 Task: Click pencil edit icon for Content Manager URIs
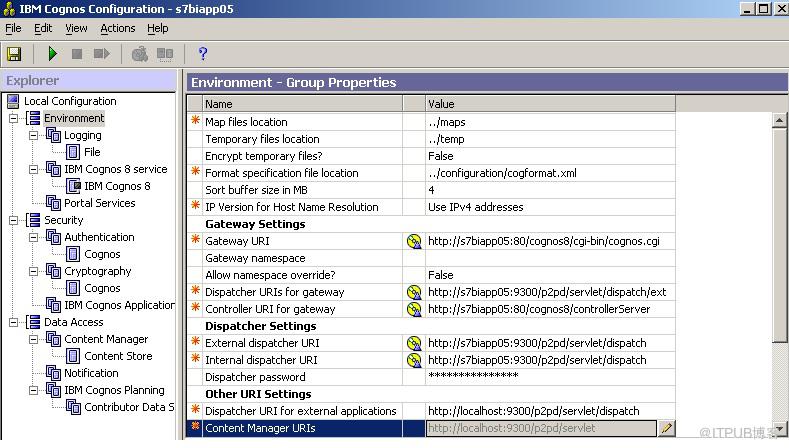666,428
